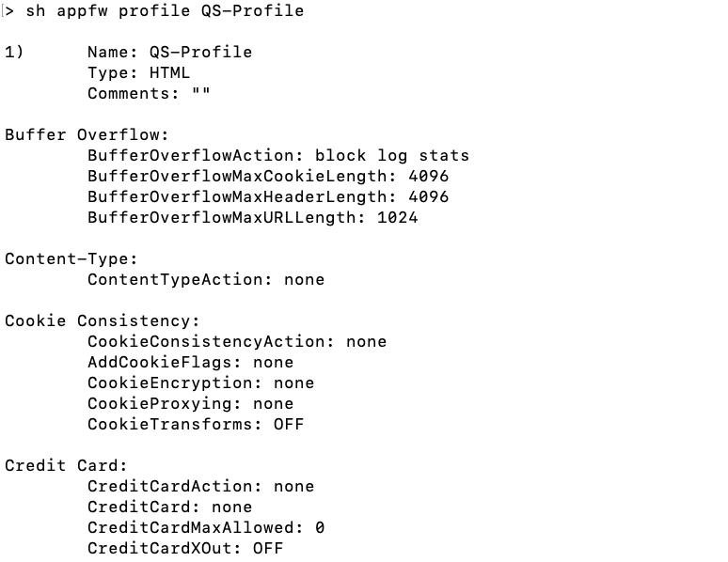The image size is (728, 562).
Task: Click the Name: QS-Profile line
Action: click(x=170, y=52)
